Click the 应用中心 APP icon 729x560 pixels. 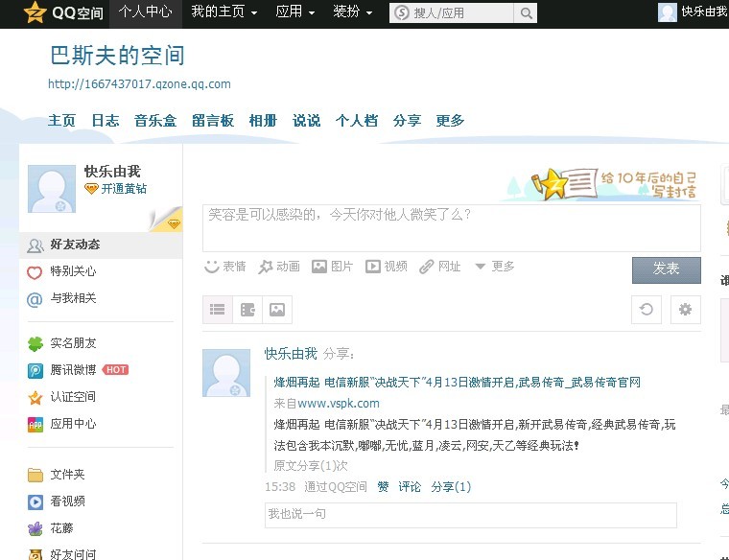[35, 424]
